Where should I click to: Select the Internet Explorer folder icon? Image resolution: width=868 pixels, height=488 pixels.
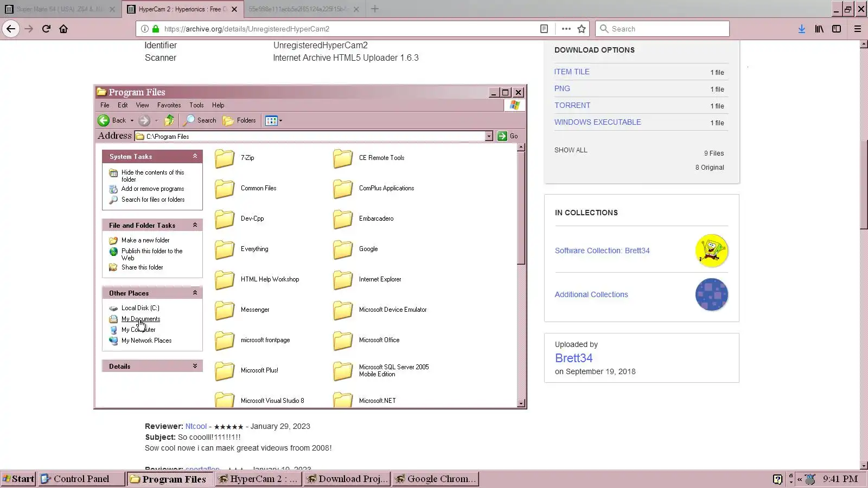[x=343, y=280]
